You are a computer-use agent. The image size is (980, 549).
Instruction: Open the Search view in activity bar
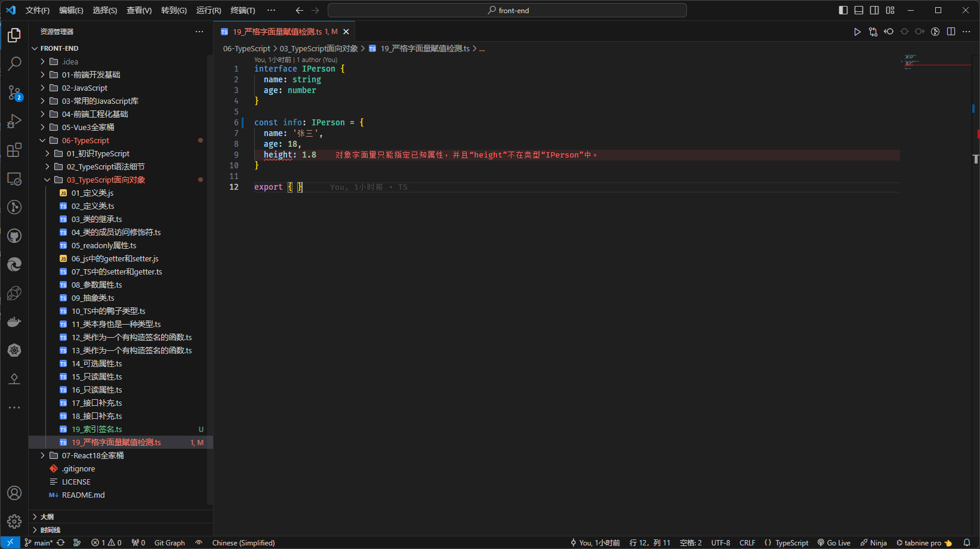click(x=14, y=63)
